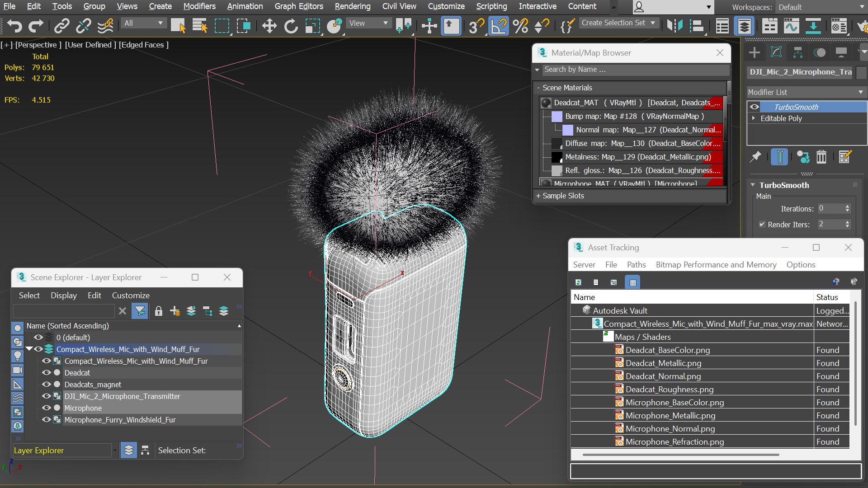Viewport: 868px width, 488px height.
Task: Click the Edged Faces viewport label
Action: (144, 45)
